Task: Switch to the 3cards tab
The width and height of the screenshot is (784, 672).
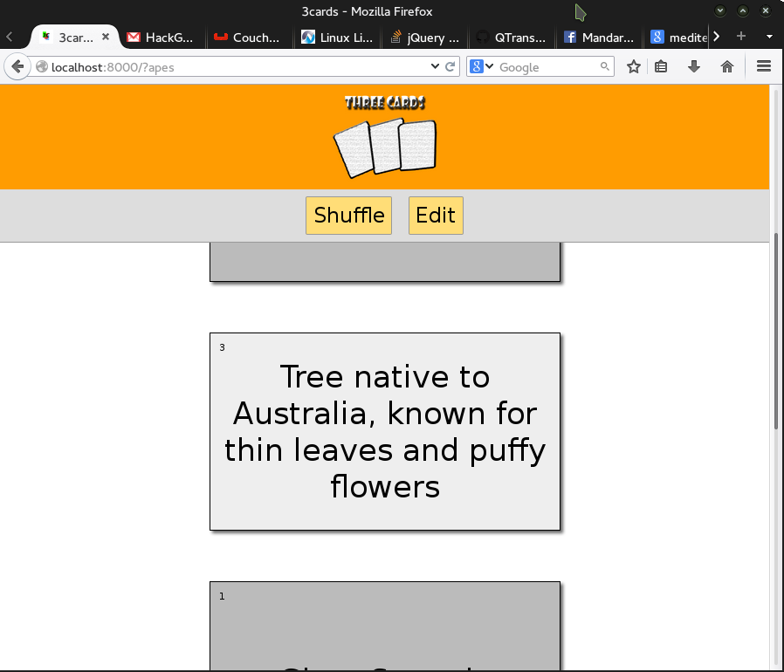Action: point(75,38)
